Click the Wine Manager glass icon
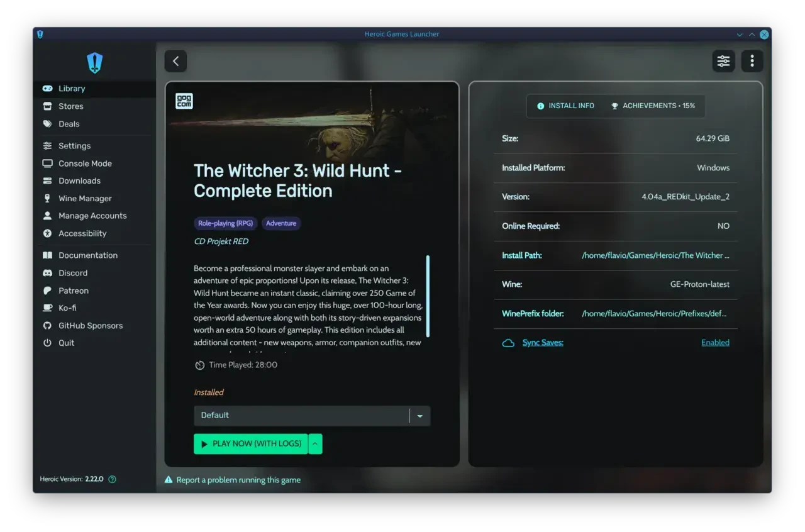 coord(47,198)
